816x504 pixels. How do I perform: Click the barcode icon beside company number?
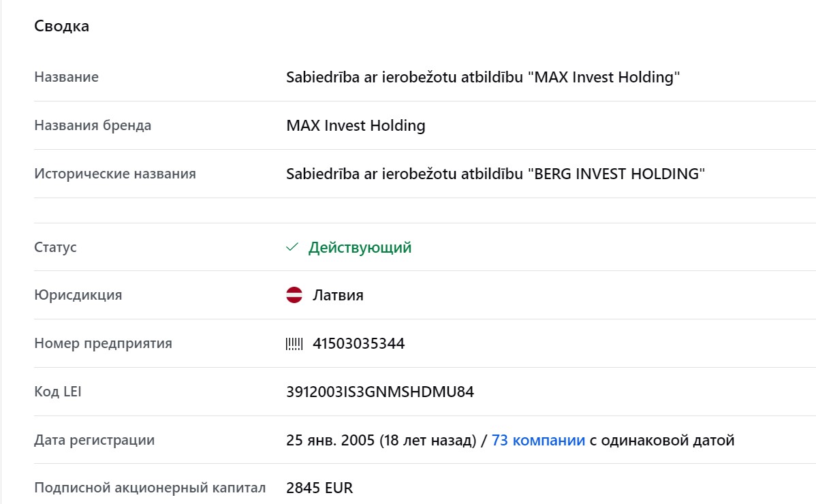tap(294, 344)
